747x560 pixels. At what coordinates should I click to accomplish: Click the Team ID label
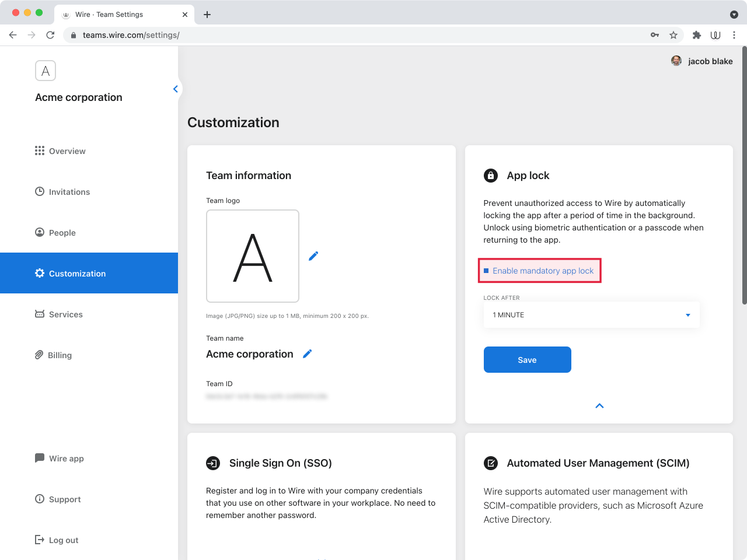(x=219, y=384)
